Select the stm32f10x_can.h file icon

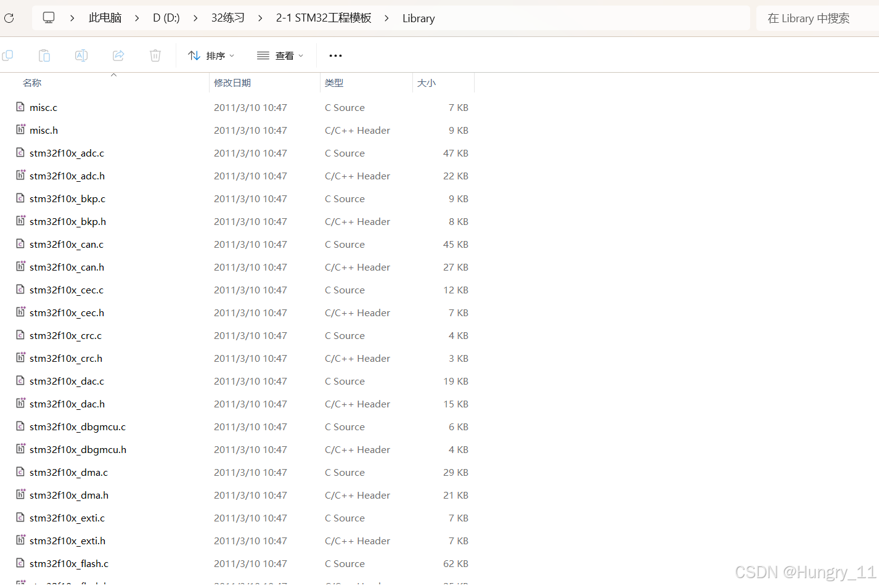pos(20,266)
